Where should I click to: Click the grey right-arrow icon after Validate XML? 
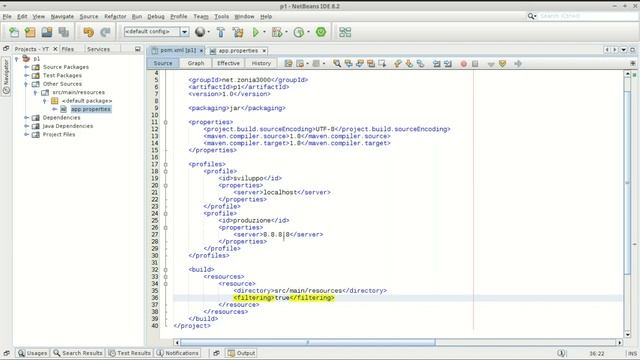[518, 64]
